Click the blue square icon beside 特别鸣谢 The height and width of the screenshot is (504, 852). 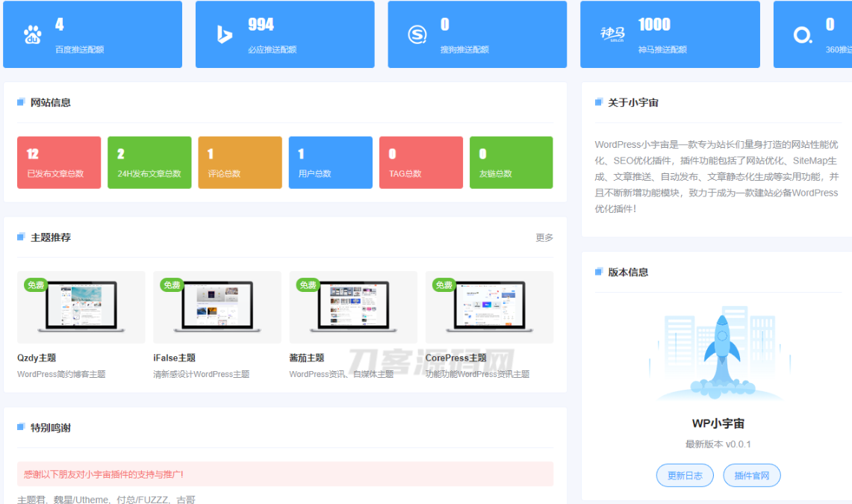click(21, 427)
